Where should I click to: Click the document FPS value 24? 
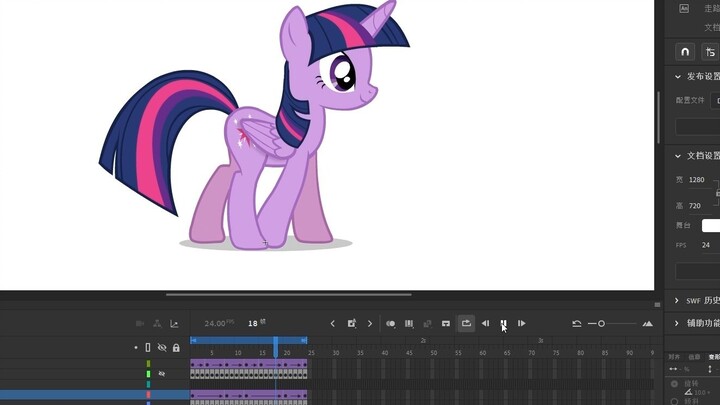(x=706, y=245)
